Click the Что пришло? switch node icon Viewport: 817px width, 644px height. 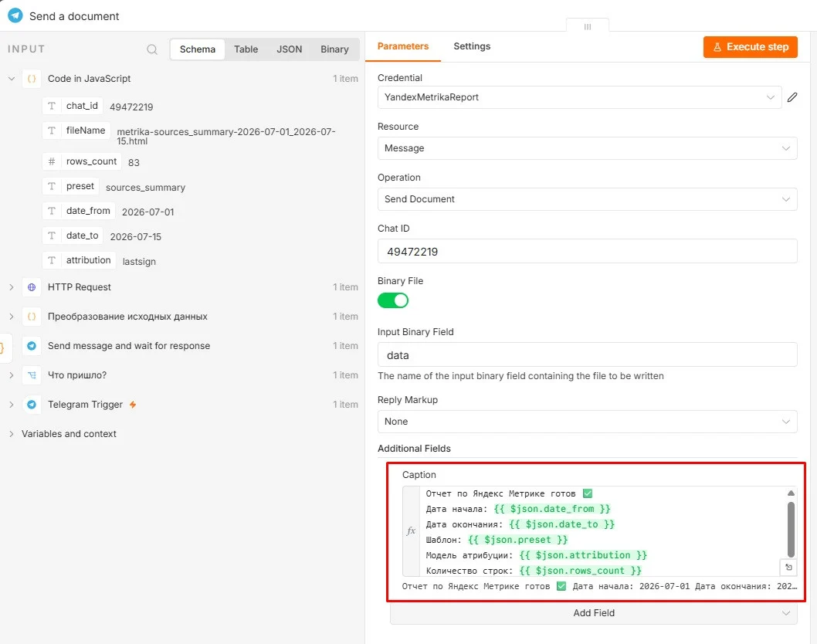click(x=32, y=375)
